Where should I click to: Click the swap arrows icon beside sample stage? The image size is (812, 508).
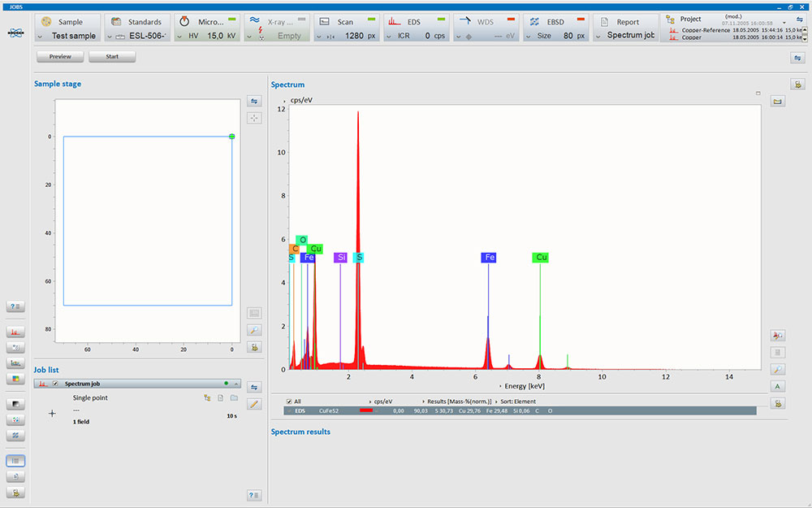[254, 101]
